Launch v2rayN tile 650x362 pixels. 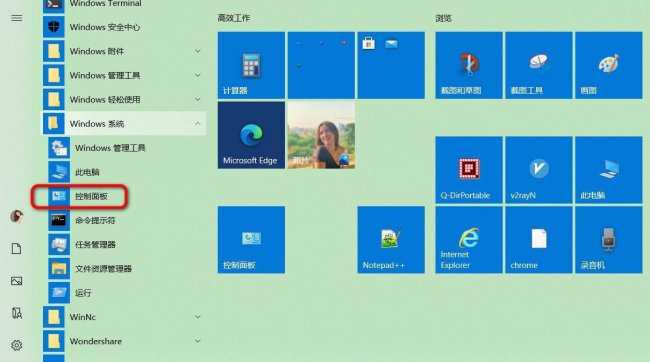click(x=539, y=170)
